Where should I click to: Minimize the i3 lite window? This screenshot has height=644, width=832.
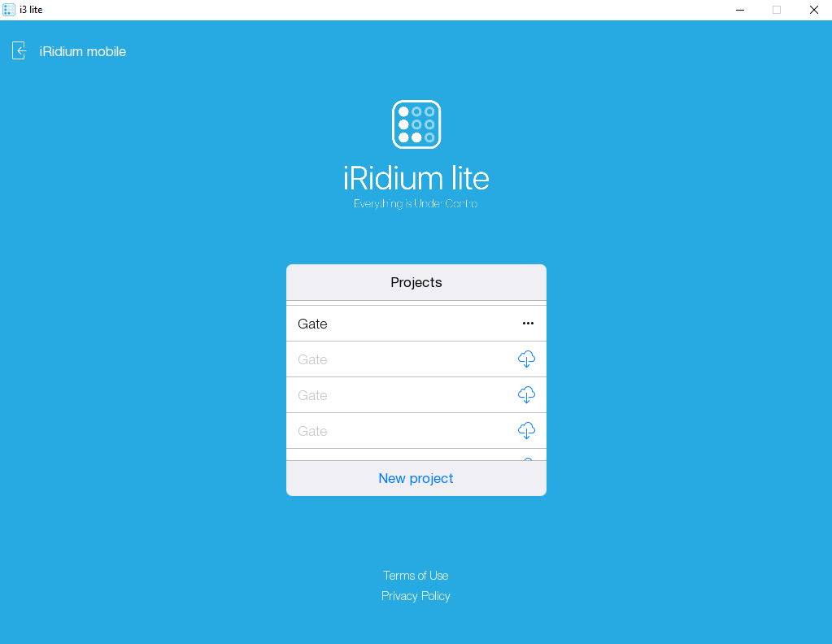point(739,10)
